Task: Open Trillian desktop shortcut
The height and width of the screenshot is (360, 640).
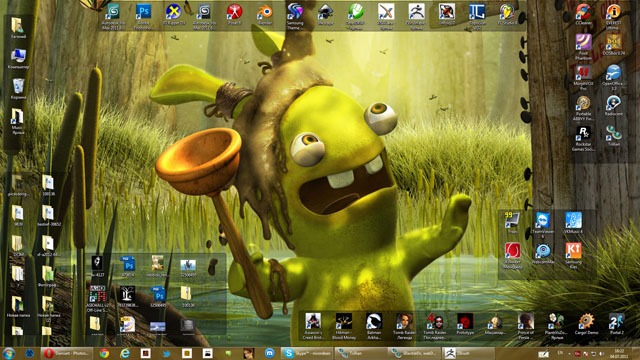Action: (x=613, y=136)
